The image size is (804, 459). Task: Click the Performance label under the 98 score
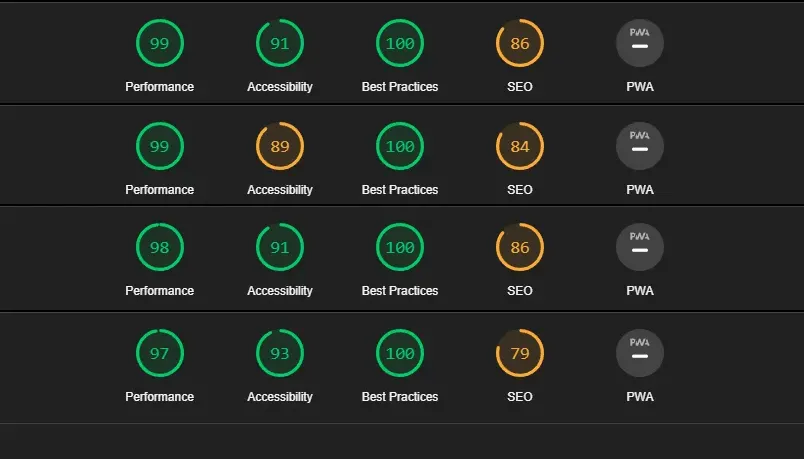[160, 291]
